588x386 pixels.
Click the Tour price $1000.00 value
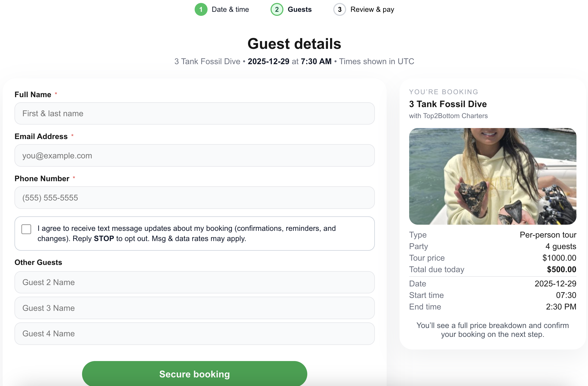(559, 258)
